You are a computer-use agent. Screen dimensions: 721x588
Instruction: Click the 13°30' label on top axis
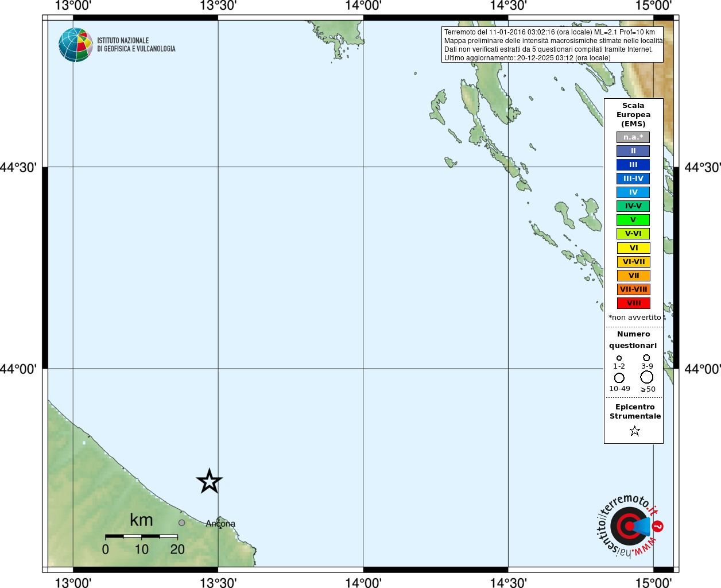pos(218,6)
